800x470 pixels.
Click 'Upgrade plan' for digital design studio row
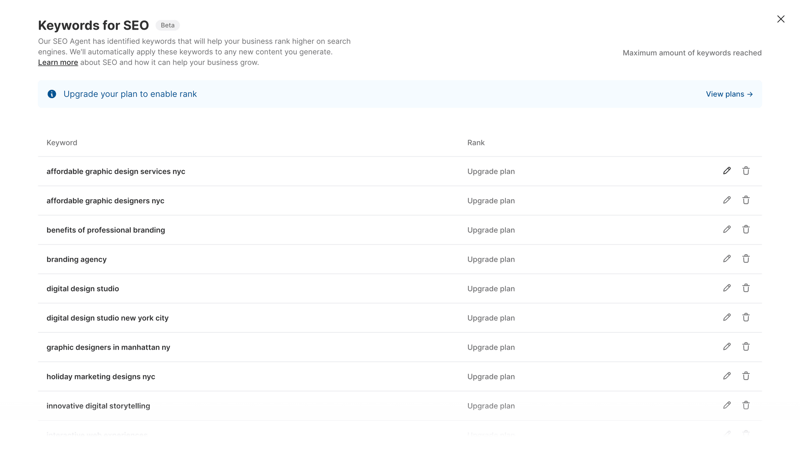click(491, 289)
